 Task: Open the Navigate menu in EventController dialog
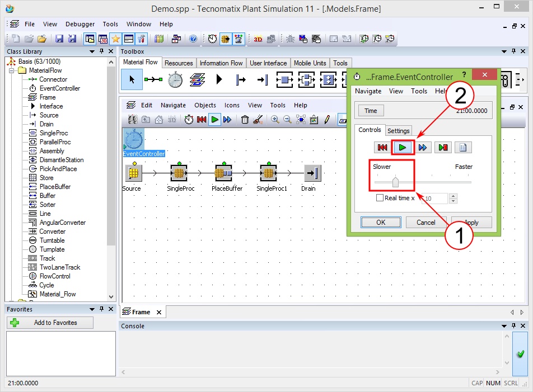pyautogui.click(x=368, y=91)
